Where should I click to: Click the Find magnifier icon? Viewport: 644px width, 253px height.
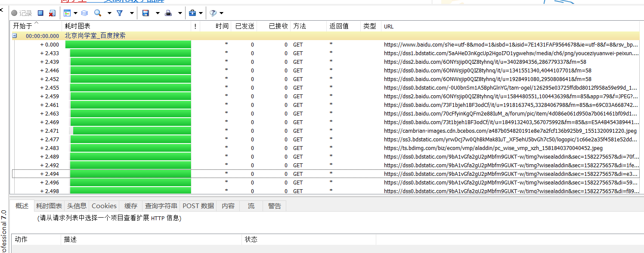98,13
